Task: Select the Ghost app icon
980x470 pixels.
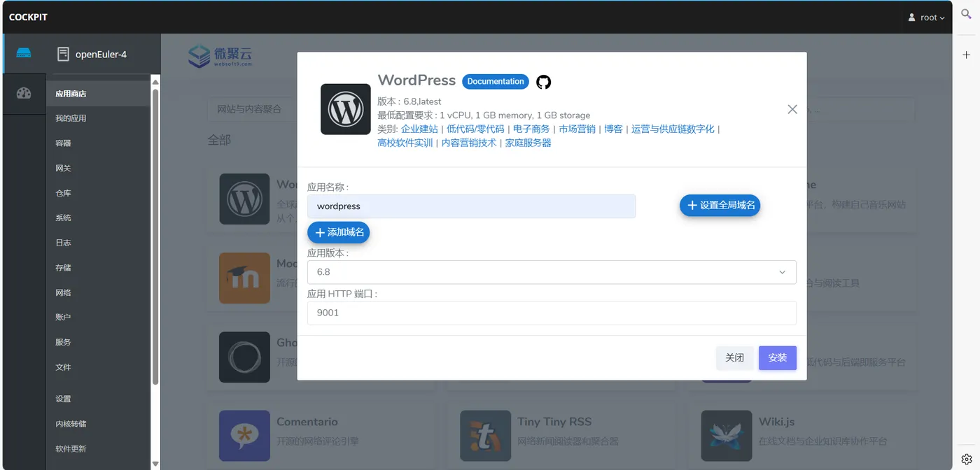Action: tap(244, 357)
